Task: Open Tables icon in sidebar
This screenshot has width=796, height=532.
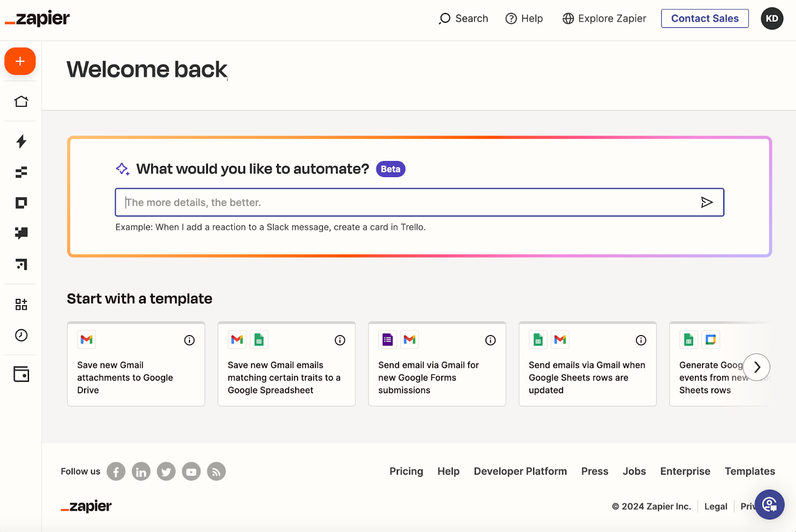Action: click(x=21, y=173)
